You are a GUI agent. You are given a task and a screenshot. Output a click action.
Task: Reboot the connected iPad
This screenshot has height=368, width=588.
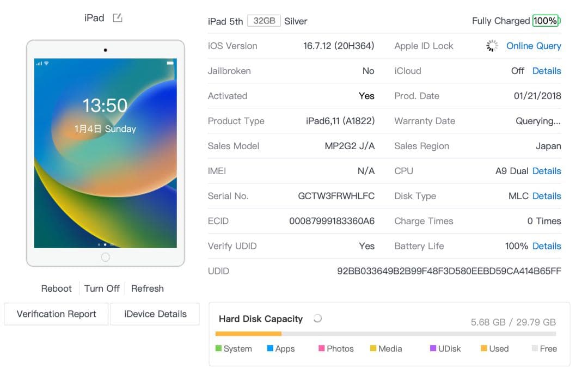click(56, 289)
